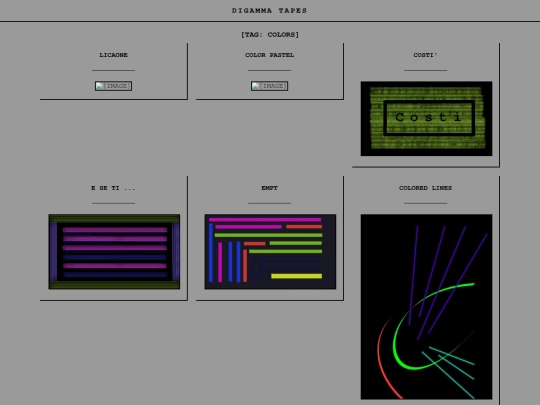Screen dimensions: 540x405
Task: Open the DIGAMMA TAPES site title
Action: tap(269, 11)
